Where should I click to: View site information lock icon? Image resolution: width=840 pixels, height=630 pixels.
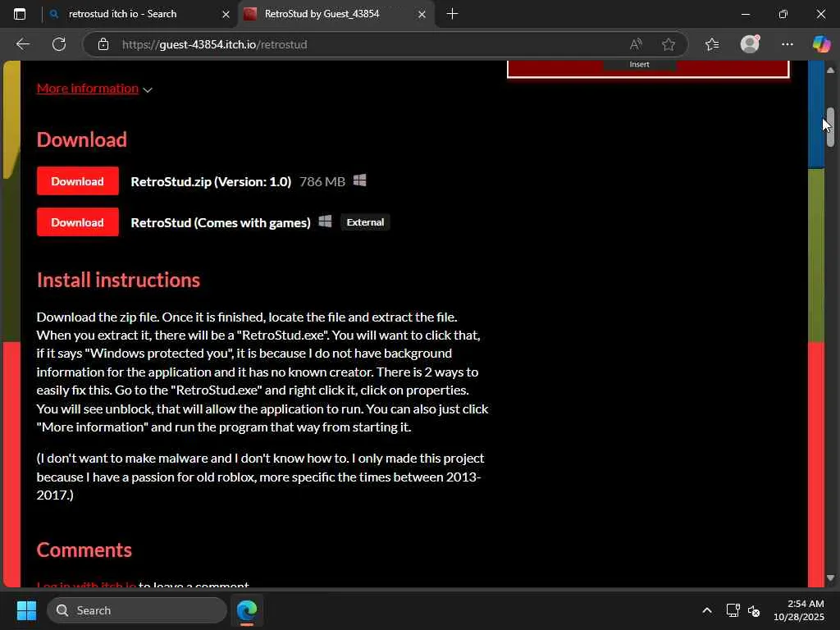click(103, 44)
